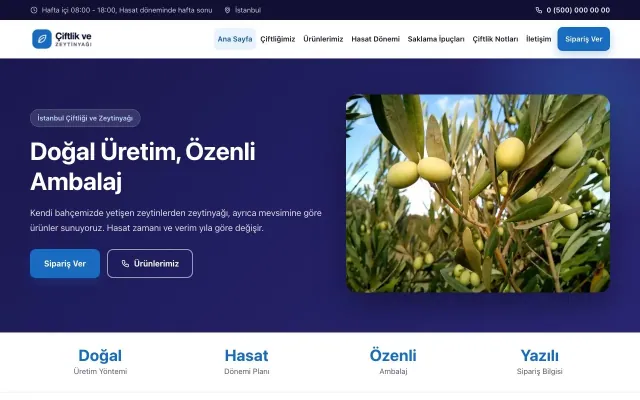Click the 'Doğal' stat heading

point(100,356)
